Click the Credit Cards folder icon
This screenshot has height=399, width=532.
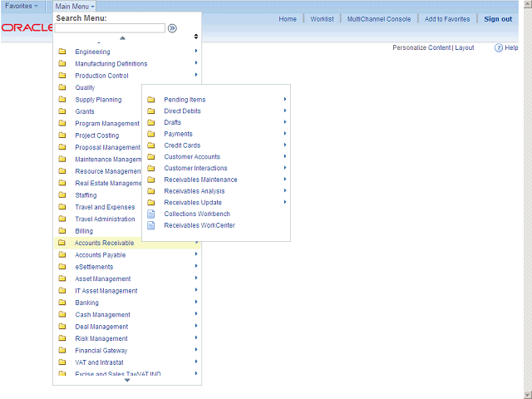click(x=151, y=145)
